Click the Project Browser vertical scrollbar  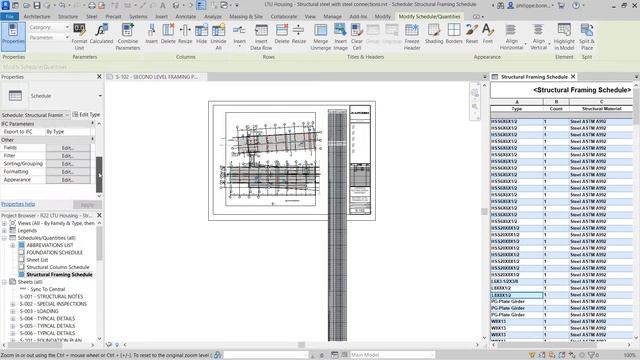point(100,282)
